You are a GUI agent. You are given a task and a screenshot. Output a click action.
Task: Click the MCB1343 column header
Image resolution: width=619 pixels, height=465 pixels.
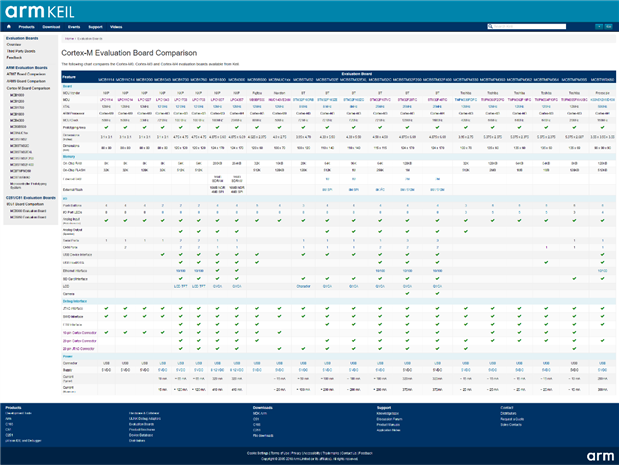(x=162, y=79)
